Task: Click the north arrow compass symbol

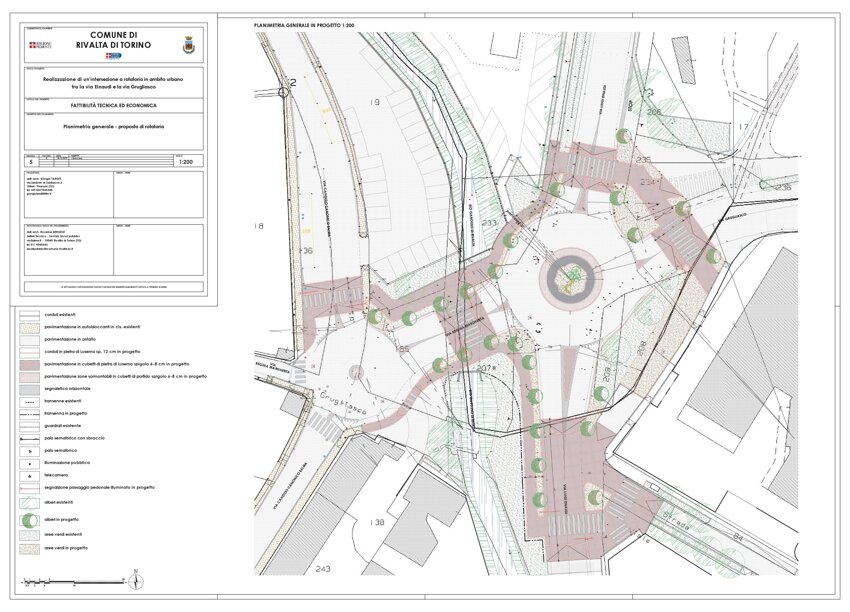Action: click(x=135, y=579)
